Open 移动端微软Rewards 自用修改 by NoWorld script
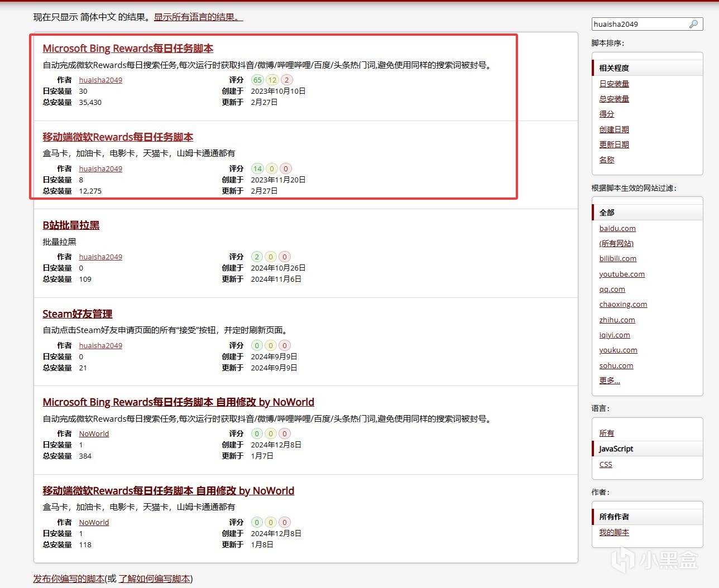Screen dimensions: 719x588 click(169, 491)
